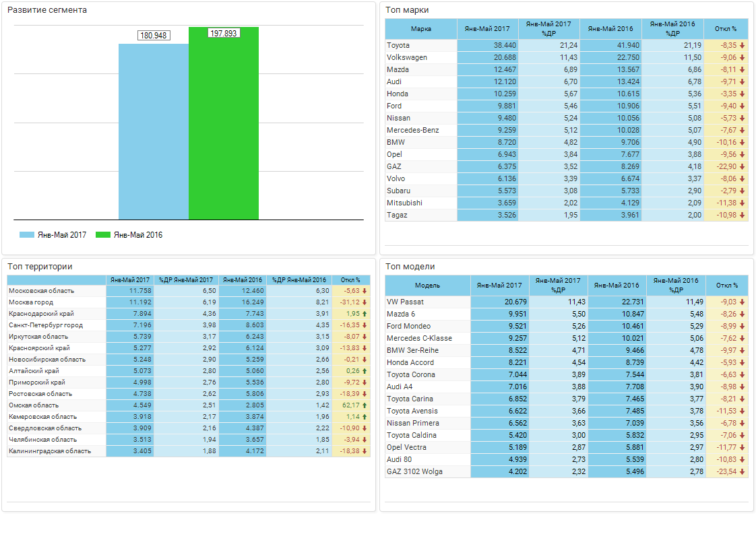Sort Топ марки by the Марка column header
The height and width of the screenshot is (534, 756).
pos(420,29)
